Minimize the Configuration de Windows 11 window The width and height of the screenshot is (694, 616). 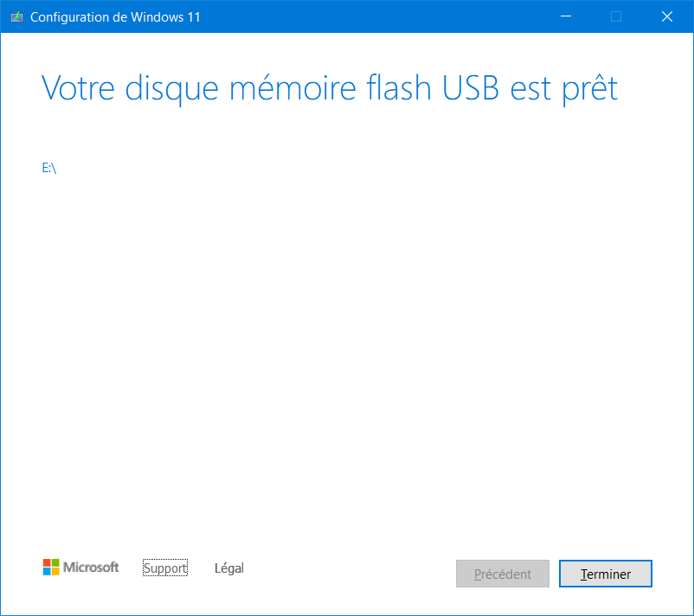point(566,16)
